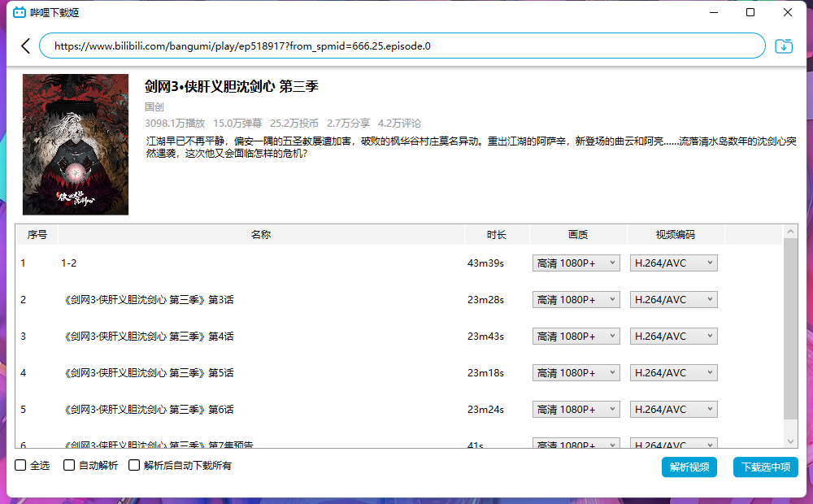Click the 3098.1万播放 play count
The image size is (813, 504).
[x=175, y=124]
